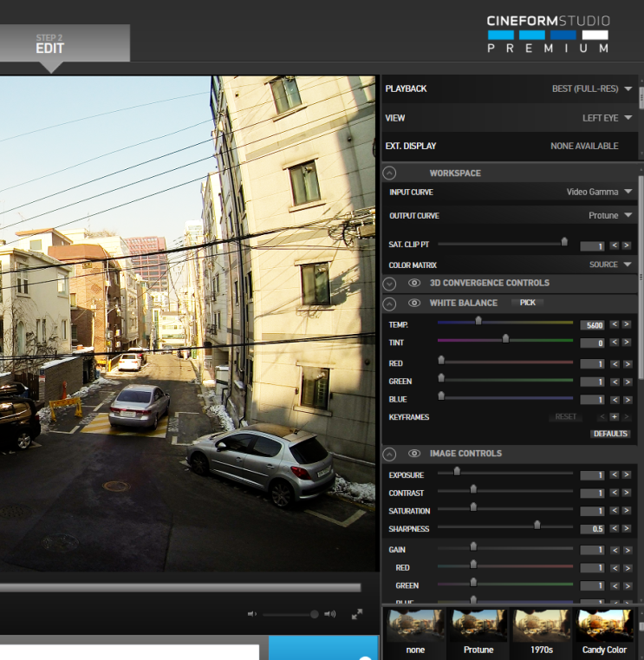
Task: Decrease Gain Green with left arrow
Action: [615, 585]
